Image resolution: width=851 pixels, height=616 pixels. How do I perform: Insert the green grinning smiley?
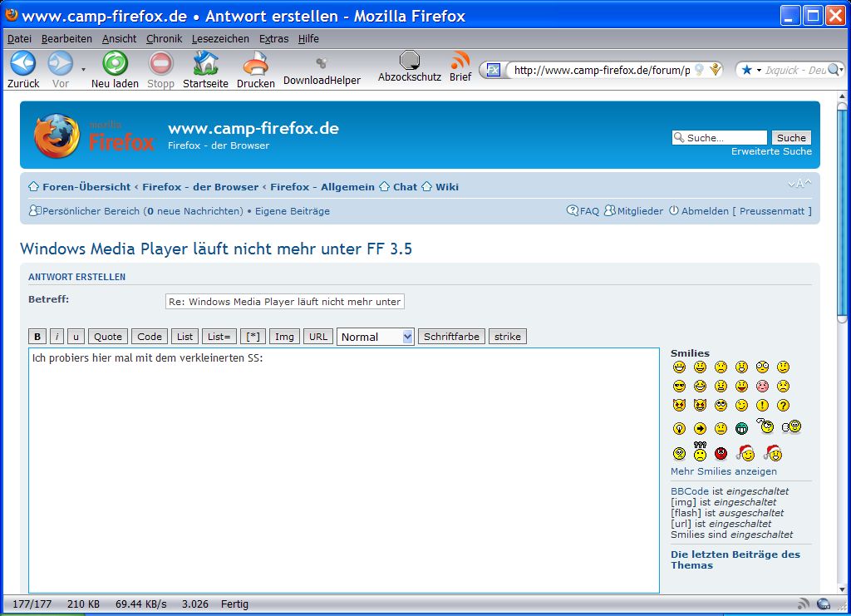741,429
